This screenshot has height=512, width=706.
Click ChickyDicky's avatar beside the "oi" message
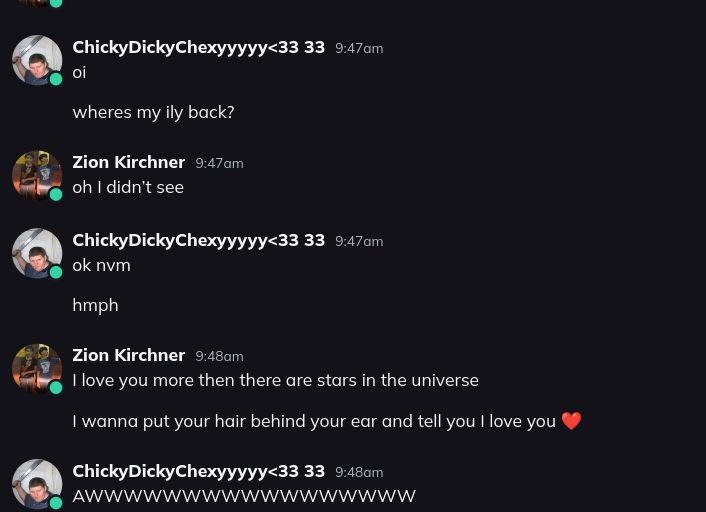tap(37, 60)
